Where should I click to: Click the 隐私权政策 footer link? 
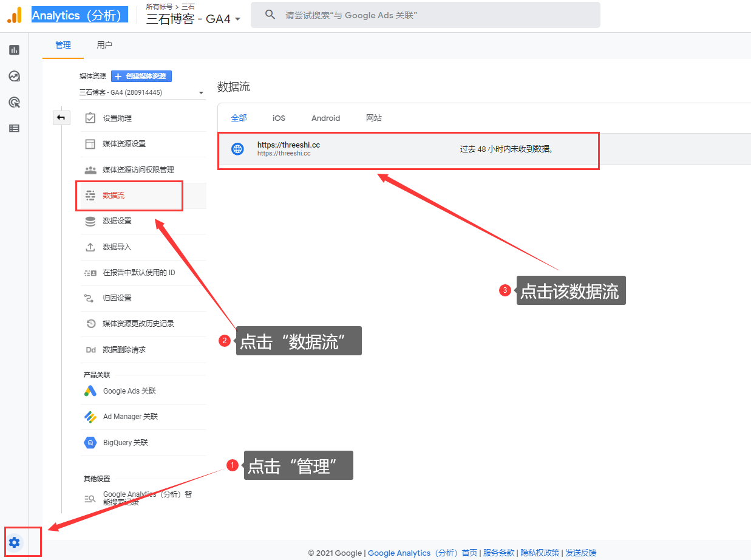pyautogui.click(x=540, y=553)
